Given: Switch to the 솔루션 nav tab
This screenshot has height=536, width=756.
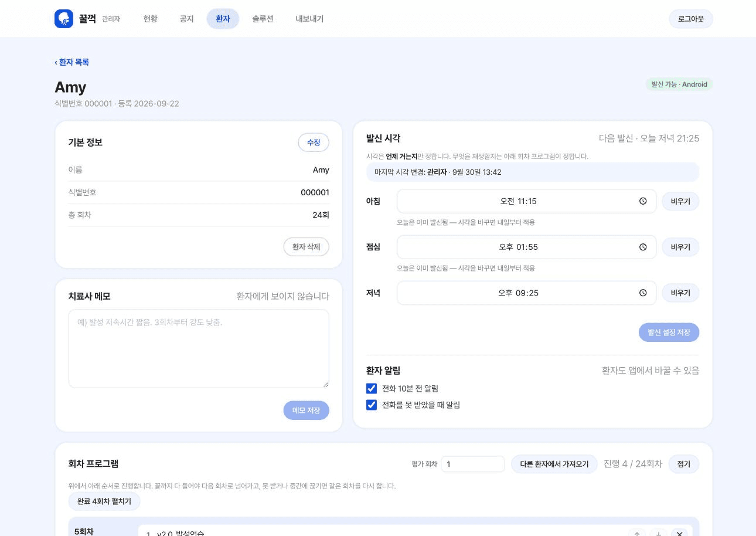Looking at the screenshot, I should click(263, 19).
